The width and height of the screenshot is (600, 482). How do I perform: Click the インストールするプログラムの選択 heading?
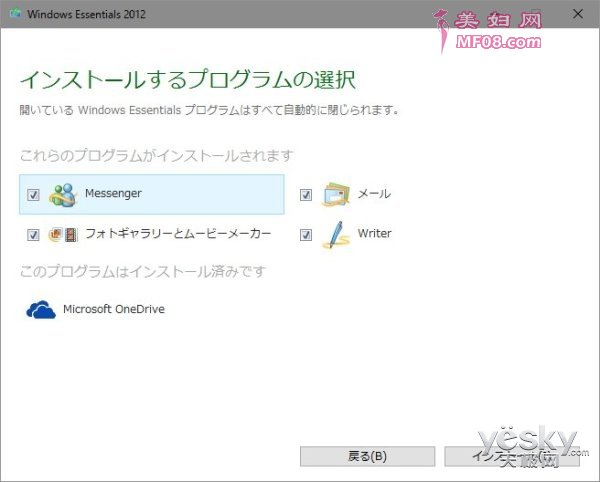(188, 80)
